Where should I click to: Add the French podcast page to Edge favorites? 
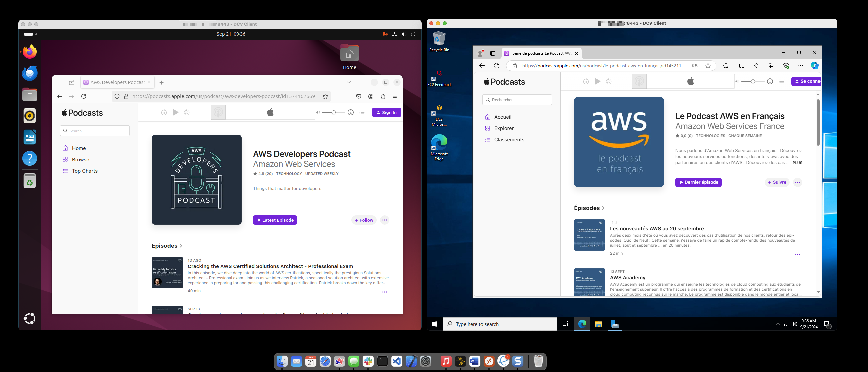pos(708,66)
